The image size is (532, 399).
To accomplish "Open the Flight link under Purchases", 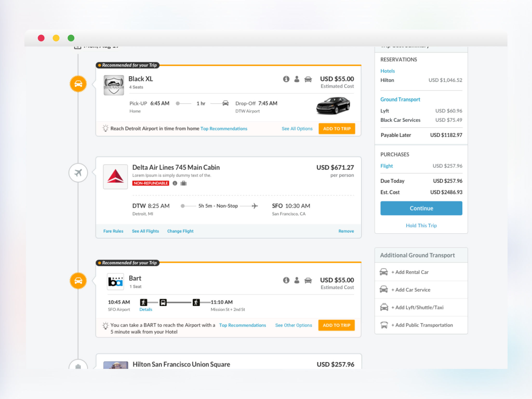I will point(387,166).
